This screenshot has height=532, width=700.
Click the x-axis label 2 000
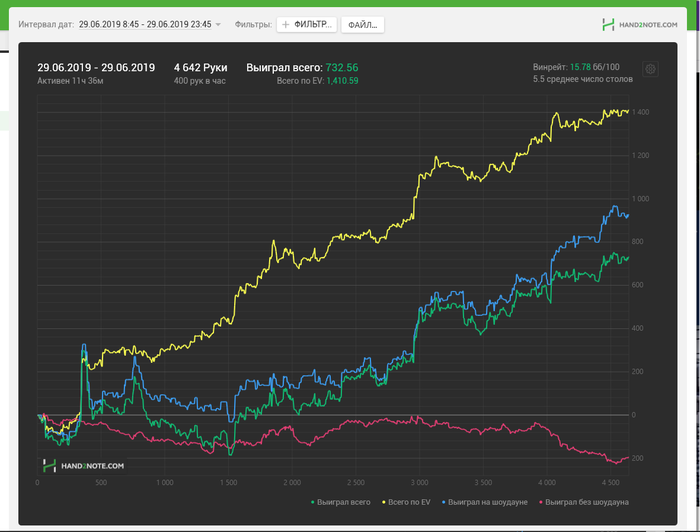pyautogui.click(x=292, y=482)
